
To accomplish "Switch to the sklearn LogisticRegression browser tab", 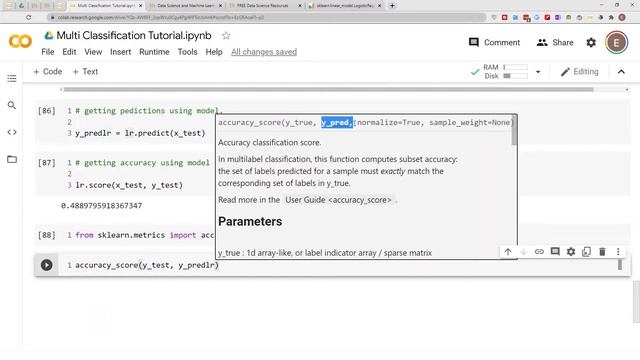I will (345, 6).
